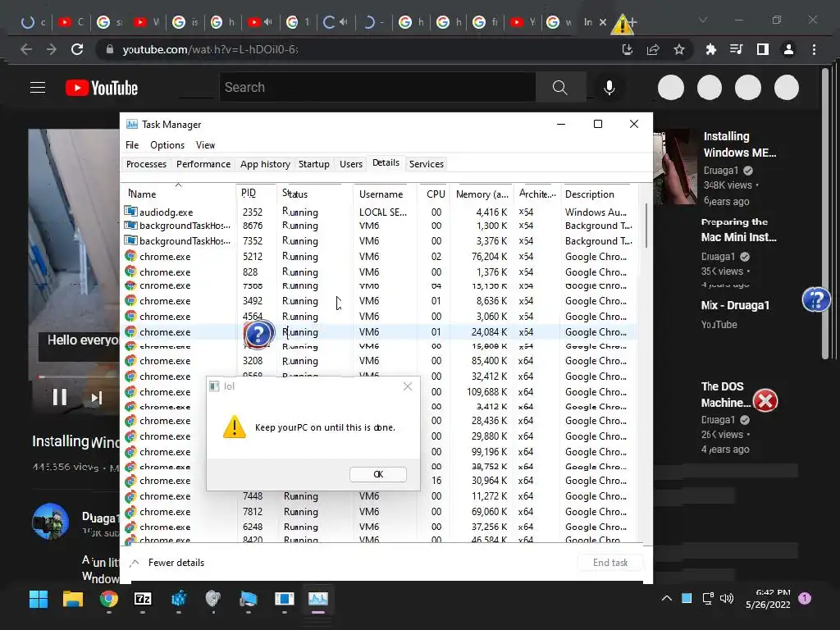Click the video progress bar
This screenshot has width=840, height=630.
[x=79, y=377]
